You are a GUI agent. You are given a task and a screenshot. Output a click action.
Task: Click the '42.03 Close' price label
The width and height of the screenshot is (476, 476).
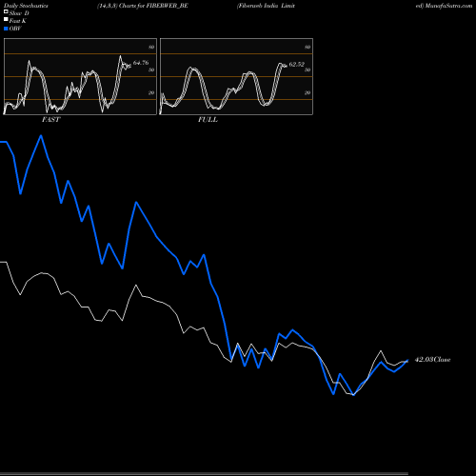pos(432,360)
